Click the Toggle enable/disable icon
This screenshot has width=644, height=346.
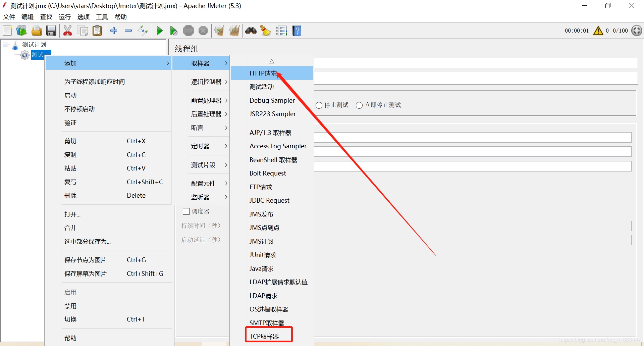point(143,31)
